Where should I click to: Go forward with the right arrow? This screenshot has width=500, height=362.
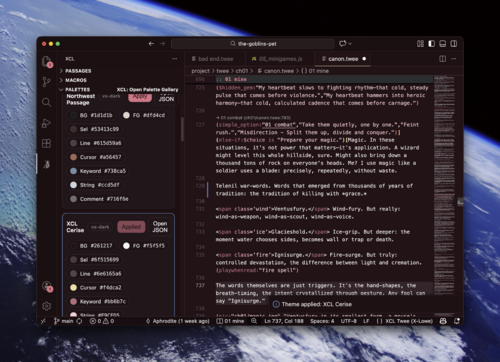click(162, 44)
